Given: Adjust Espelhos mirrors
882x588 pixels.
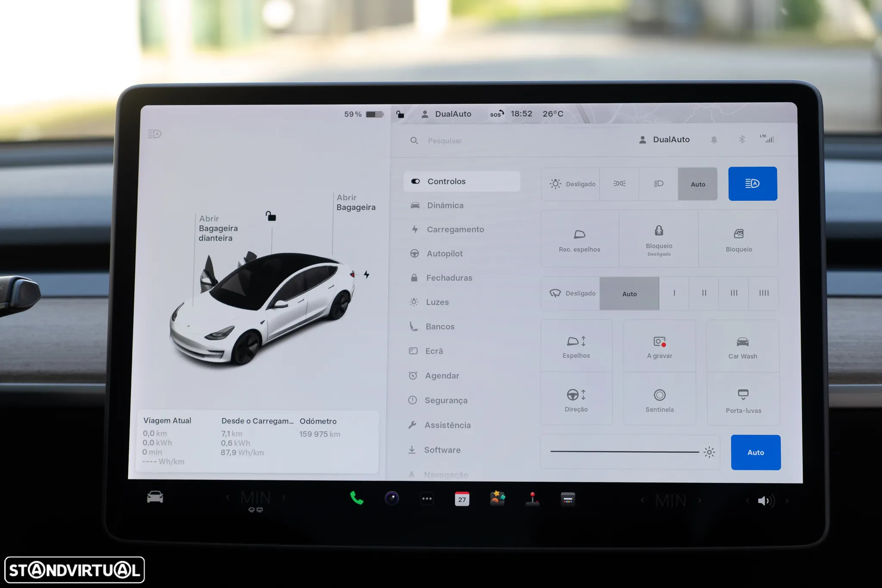Looking at the screenshot, I should (x=576, y=346).
